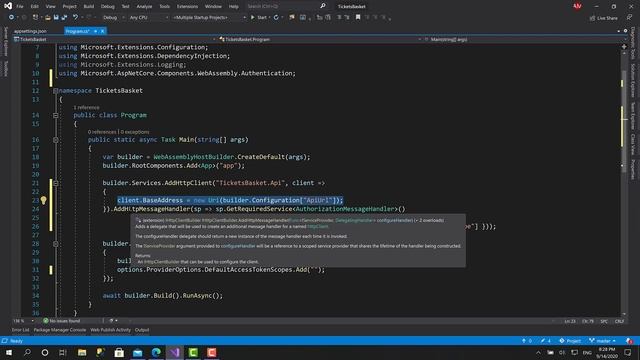Open the Build menu
This screenshot has height=360, width=640.
(x=89, y=7)
